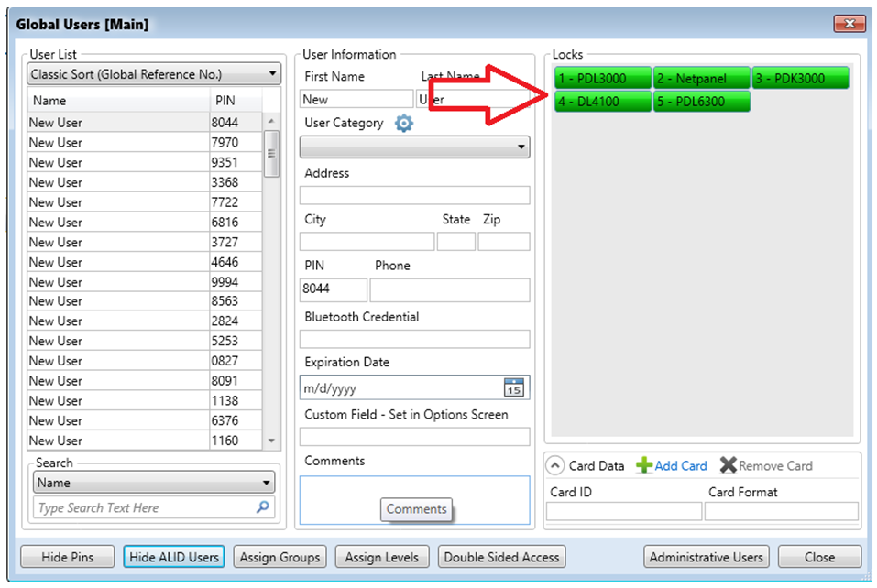This screenshot has width=877, height=588.
Task: Collapse the Card Data section
Action: tap(556, 465)
